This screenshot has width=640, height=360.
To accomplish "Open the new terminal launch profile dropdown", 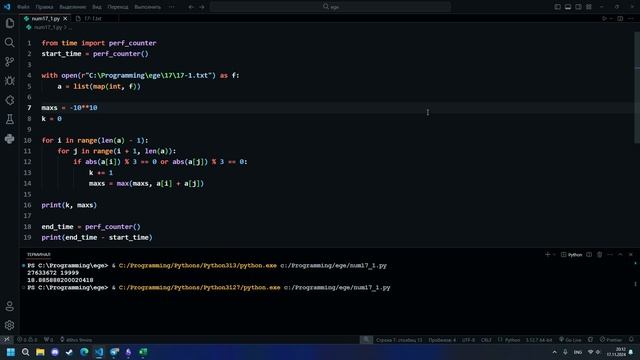I will (554, 254).
